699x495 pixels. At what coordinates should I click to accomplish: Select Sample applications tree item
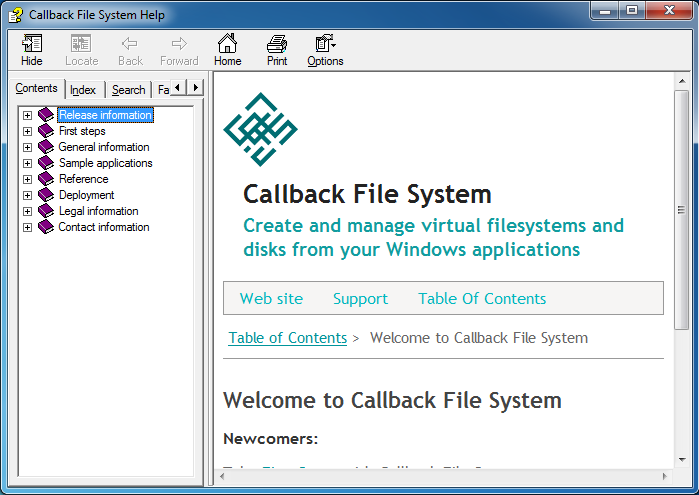(106, 163)
